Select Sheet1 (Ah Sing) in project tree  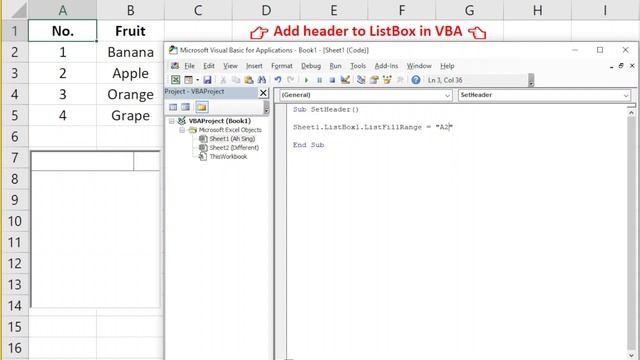(232, 139)
